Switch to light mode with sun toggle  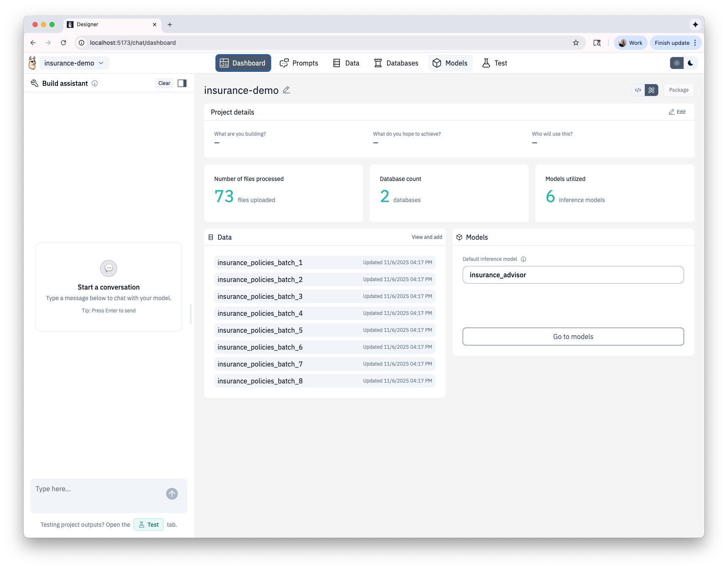[x=677, y=63]
